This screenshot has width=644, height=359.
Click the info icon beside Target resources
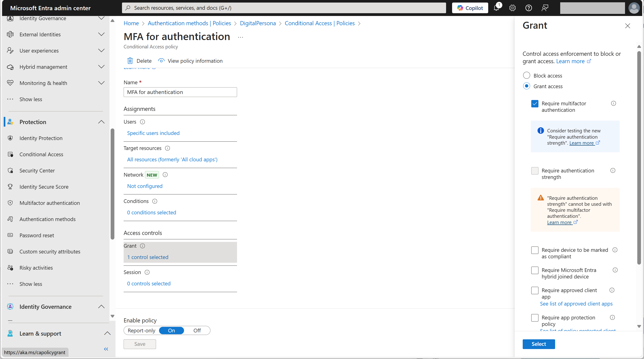coord(168,148)
